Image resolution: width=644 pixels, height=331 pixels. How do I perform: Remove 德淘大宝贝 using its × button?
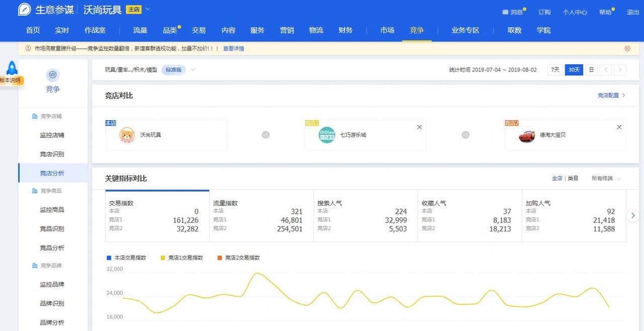tap(619, 127)
